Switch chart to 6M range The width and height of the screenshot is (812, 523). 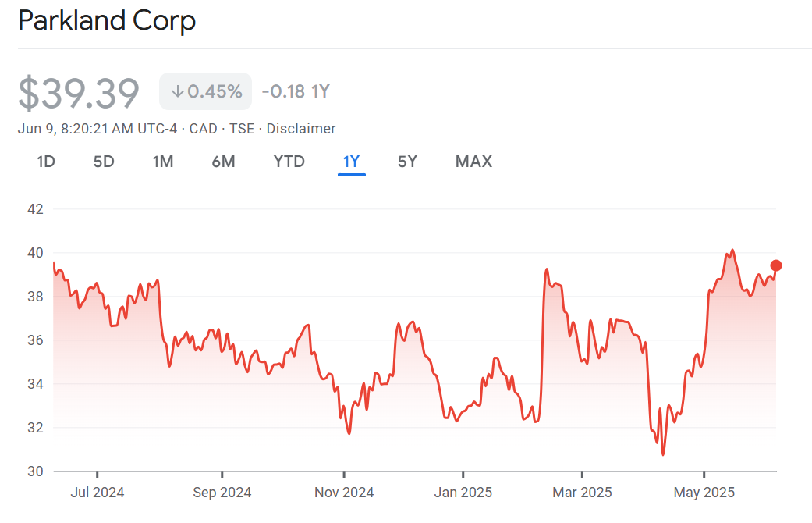click(x=223, y=162)
